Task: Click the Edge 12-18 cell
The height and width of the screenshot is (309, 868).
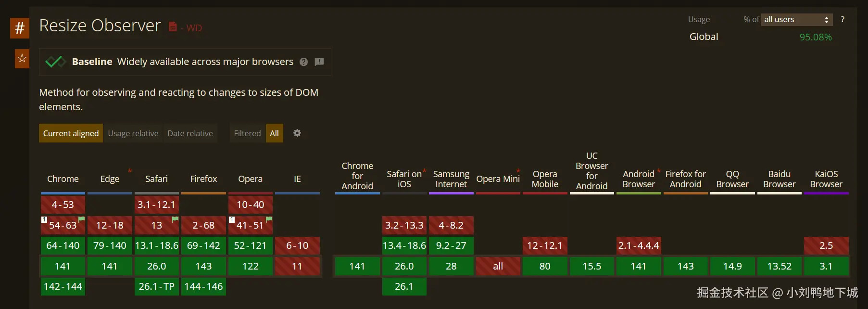Action: point(110,225)
